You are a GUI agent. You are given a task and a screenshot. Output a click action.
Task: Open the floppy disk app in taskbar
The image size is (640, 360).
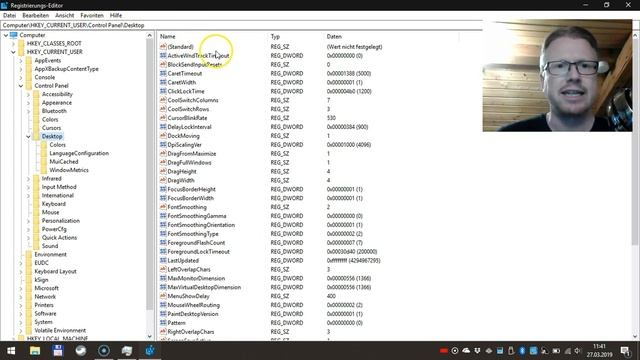click(58, 351)
